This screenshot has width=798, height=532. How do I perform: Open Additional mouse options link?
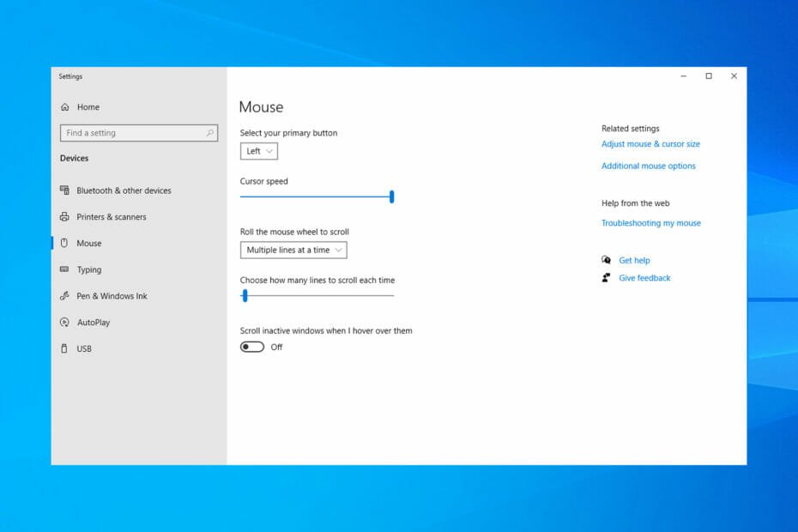[649, 166]
